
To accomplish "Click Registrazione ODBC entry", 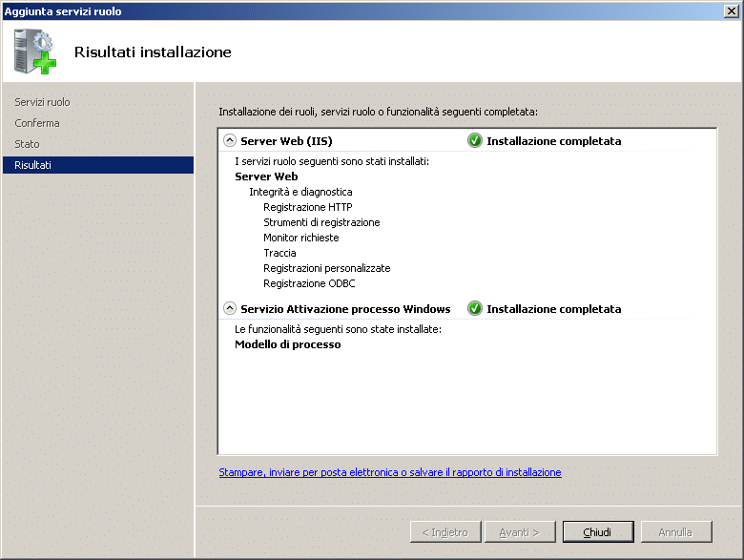I will point(309,283).
